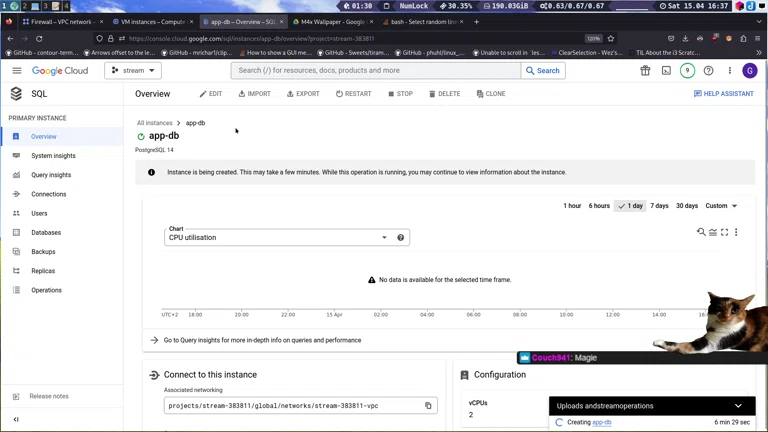Copy the associated networking path
The image size is (768, 432).
pyautogui.click(x=428, y=406)
